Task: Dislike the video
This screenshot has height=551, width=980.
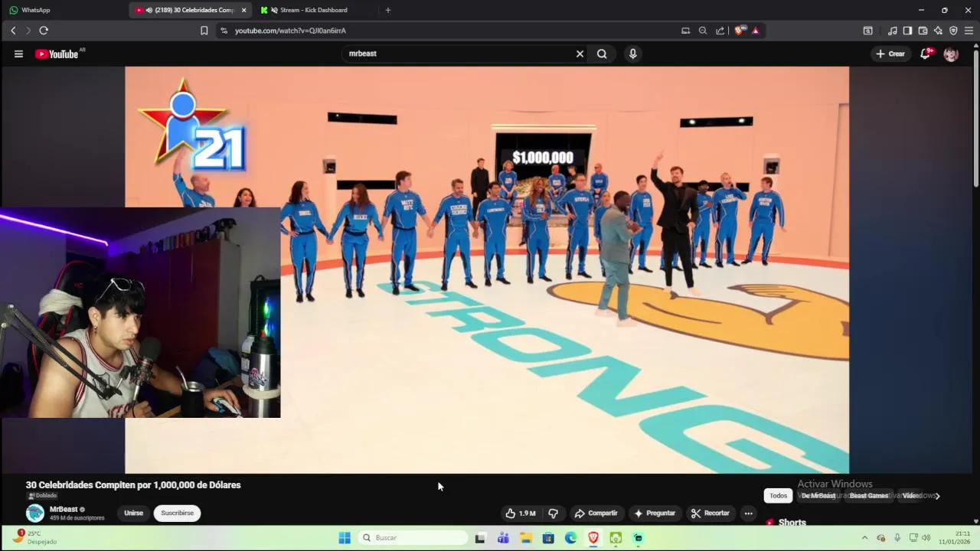Action: pyautogui.click(x=554, y=513)
